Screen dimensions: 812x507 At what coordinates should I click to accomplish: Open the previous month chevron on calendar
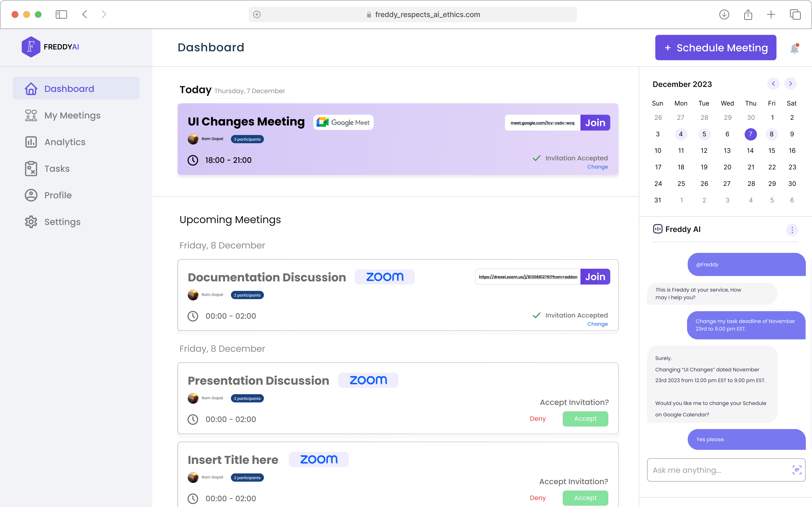point(773,83)
